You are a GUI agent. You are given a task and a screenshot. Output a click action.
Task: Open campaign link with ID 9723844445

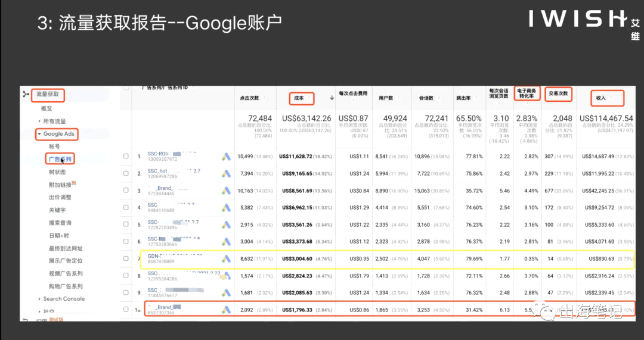[x=161, y=193]
